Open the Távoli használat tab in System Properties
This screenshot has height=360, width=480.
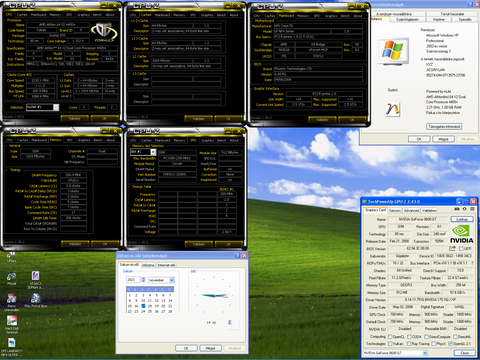(452, 14)
